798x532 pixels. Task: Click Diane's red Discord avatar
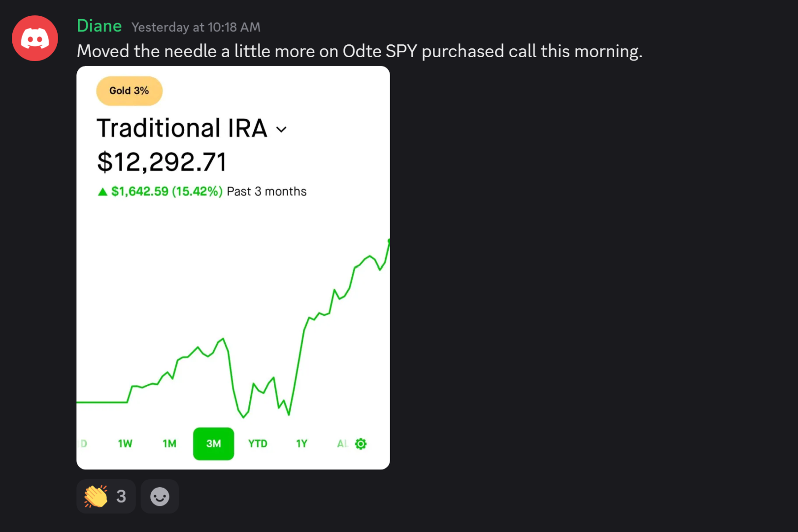click(x=35, y=38)
